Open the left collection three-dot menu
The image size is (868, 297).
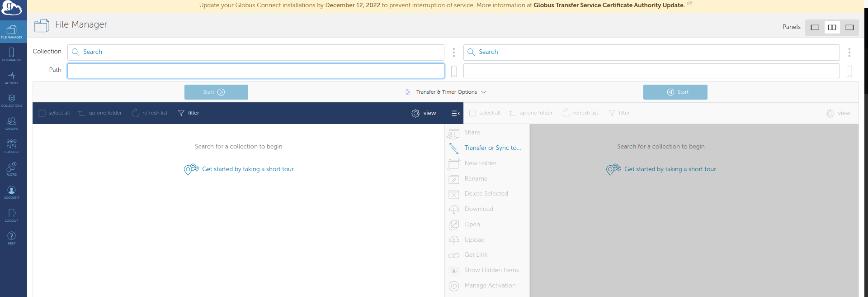click(x=454, y=53)
